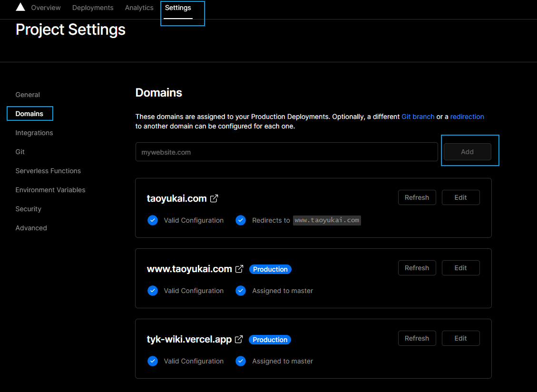Open external link icon beside tyk-wiki.vercel.app
This screenshot has height=392, width=537.
pos(239,339)
